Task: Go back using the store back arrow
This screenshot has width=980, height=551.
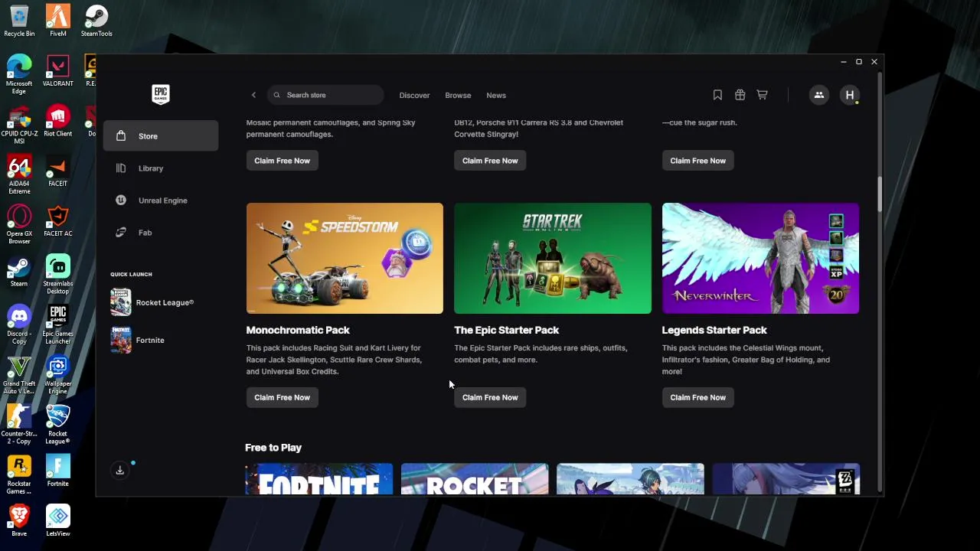Action: [x=253, y=95]
